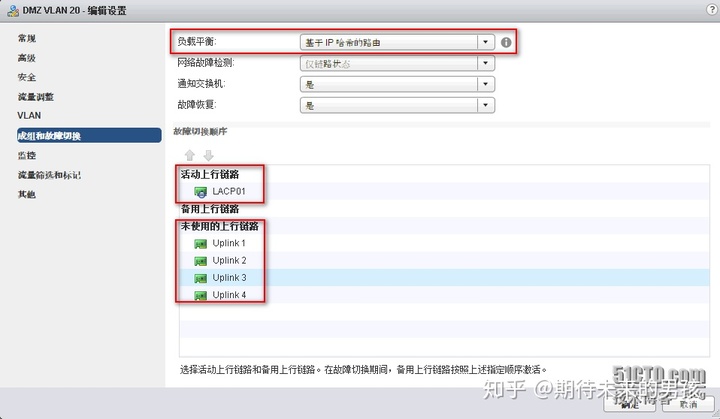The width and height of the screenshot is (720, 419).
Task: Click the 故障恢复 field label
Action: click(197, 104)
